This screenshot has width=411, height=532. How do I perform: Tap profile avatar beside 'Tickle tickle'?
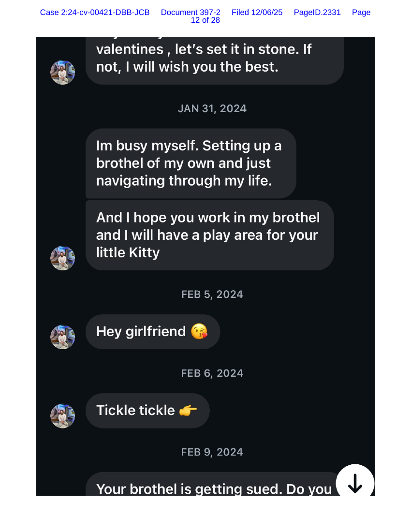coord(63,415)
